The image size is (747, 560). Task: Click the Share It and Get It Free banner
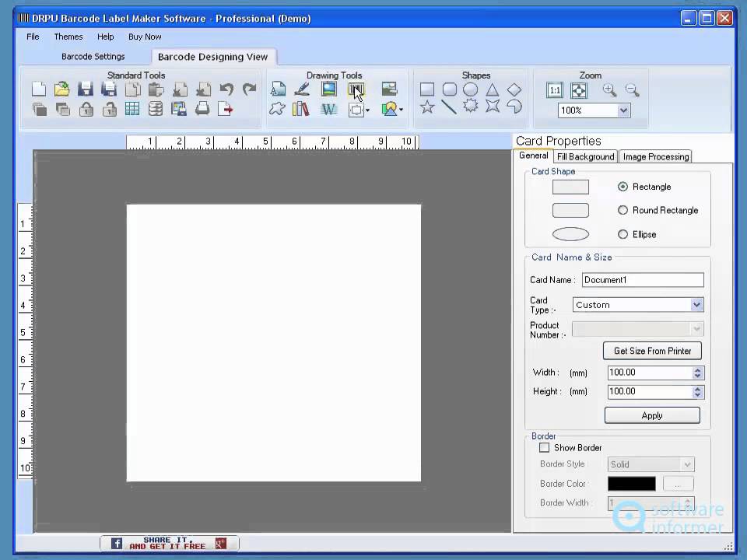point(169,544)
